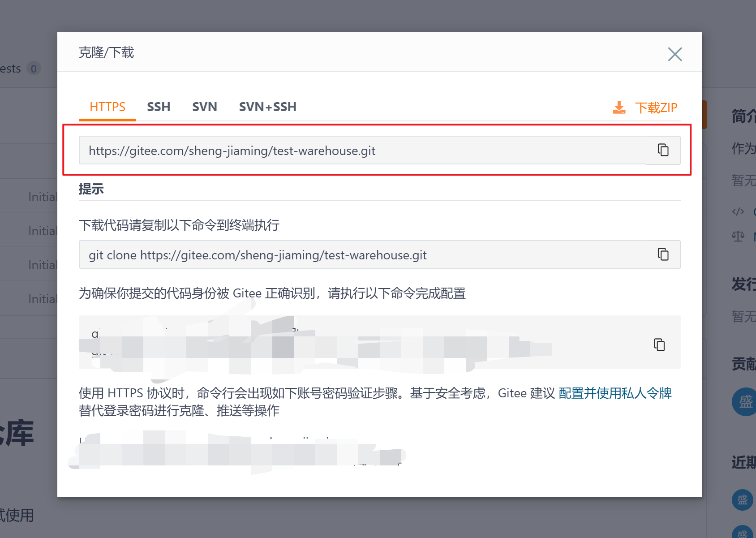This screenshot has width=756, height=538.
Task: Click the git clone command field
Action: tap(363, 255)
